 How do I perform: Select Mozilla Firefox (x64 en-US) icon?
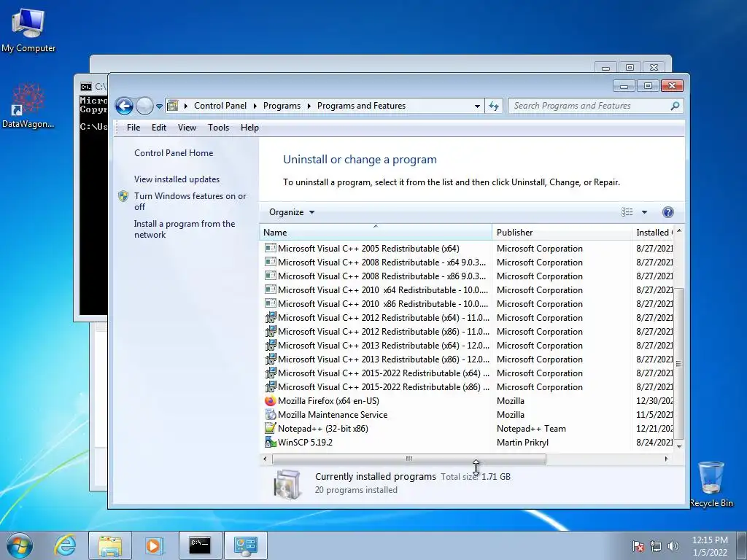[x=270, y=400]
